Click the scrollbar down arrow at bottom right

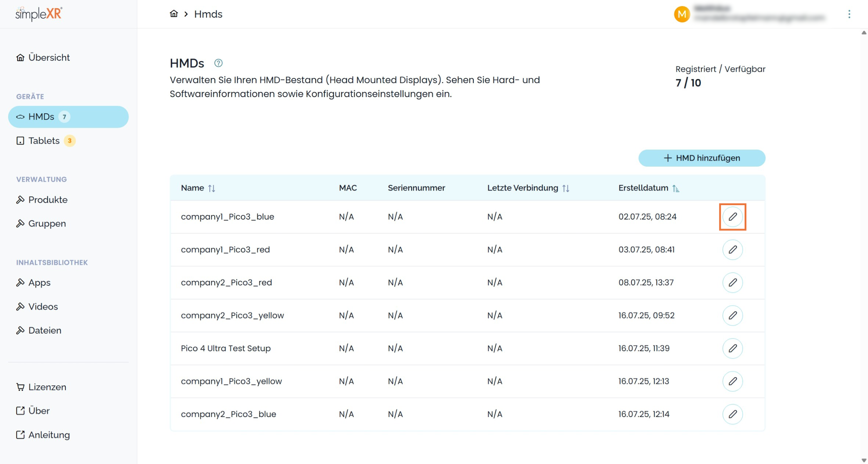[x=864, y=460]
